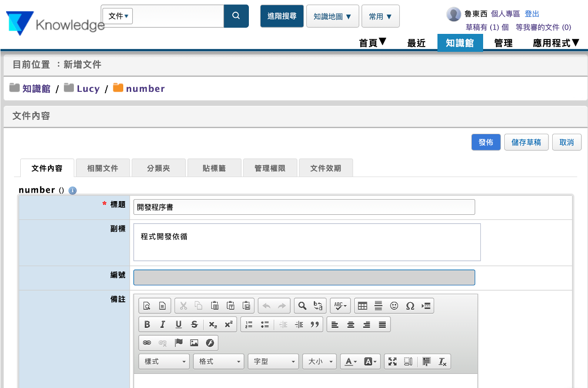Image resolution: width=588 pixels, height=388 pixels.
Task: Insert a hyperlink using the link icon
Action: (147, 343)
